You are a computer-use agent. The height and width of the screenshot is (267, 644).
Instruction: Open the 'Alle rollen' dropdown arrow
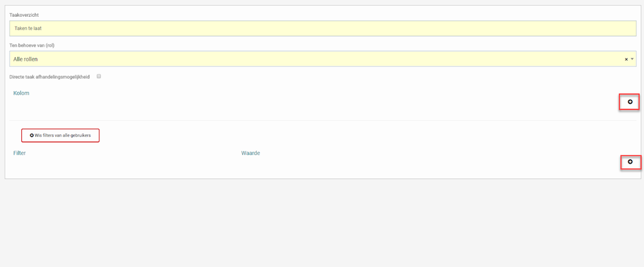(632, 59)
